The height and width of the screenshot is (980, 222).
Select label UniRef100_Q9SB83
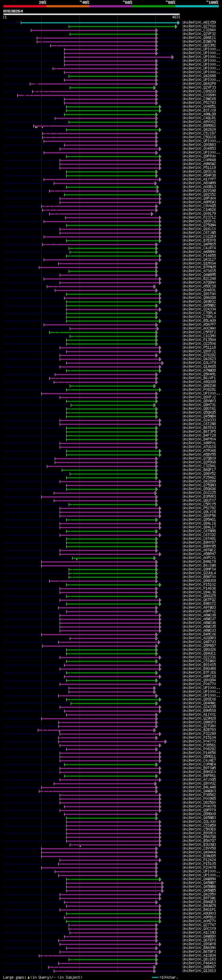pos(199,145)
